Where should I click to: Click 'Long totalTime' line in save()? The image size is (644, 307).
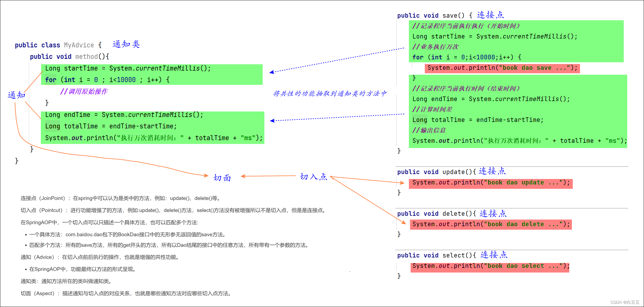tap(478, 120)
